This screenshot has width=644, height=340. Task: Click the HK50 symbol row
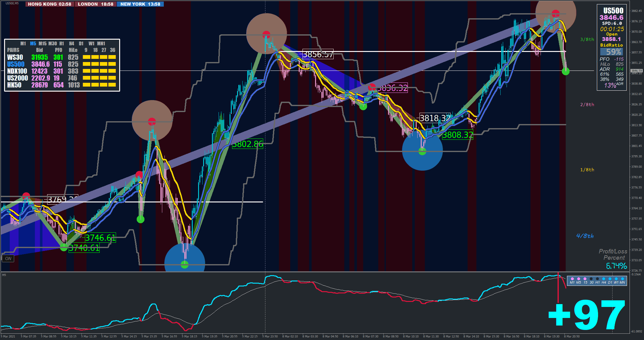pyautogui.click(x=14, y=85)
